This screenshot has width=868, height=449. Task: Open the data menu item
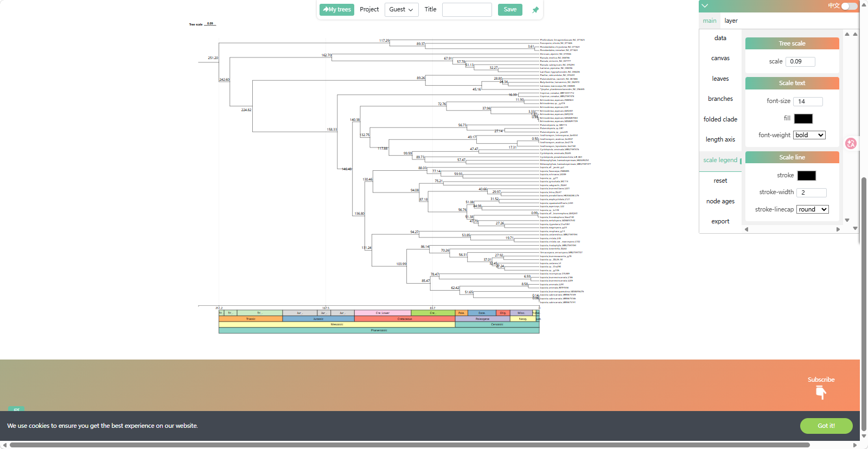point(720,38)
